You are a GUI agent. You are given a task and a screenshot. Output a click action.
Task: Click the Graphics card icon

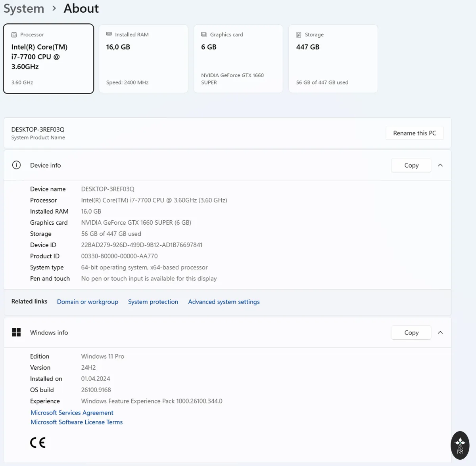tap(204, 34)
